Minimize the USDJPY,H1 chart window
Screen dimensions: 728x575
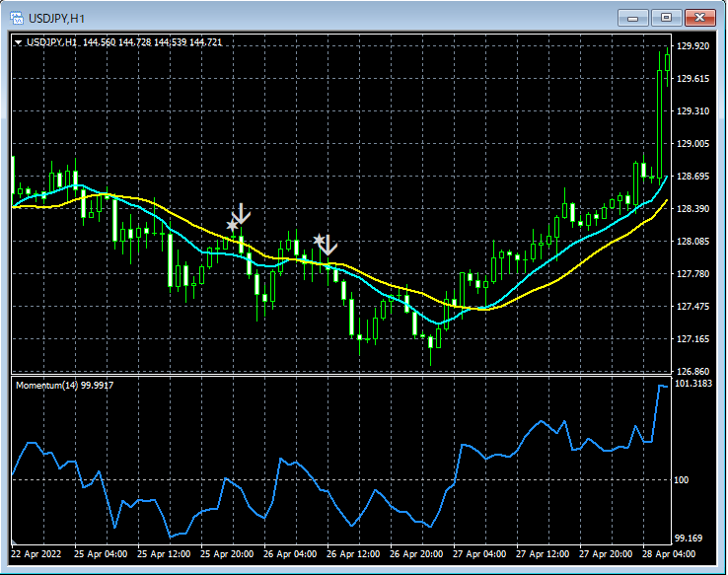coord(633,18)
